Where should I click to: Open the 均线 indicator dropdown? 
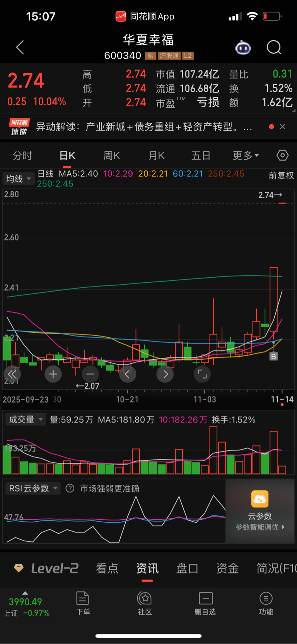click(x=18, y=179)
